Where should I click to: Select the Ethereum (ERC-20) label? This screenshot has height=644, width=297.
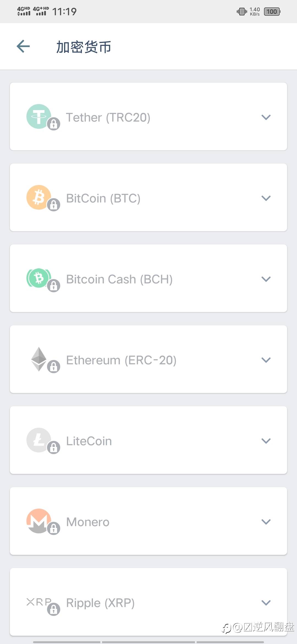pos(121,360)
